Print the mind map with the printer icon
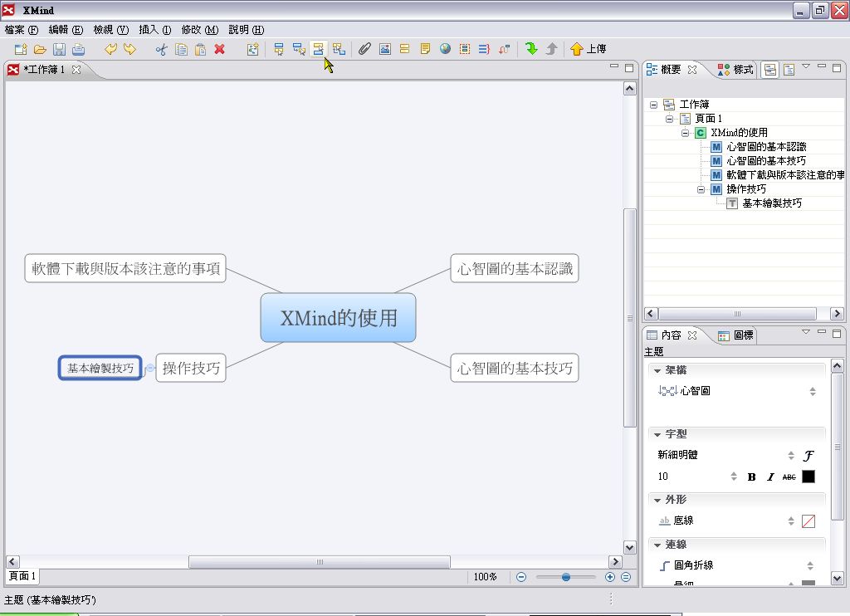The height and width of the screenshot is (616, 850). 79,49
